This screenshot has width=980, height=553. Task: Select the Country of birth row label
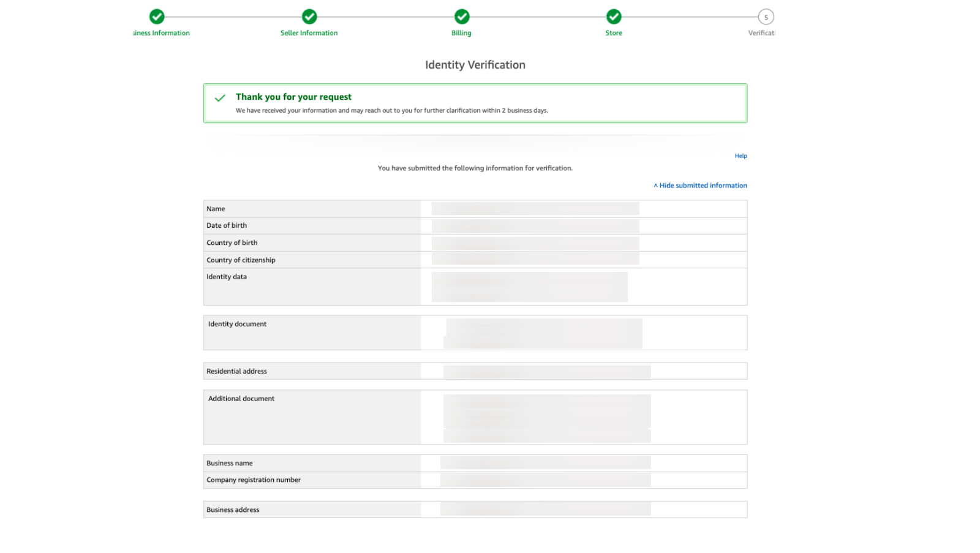click(232, 243)
